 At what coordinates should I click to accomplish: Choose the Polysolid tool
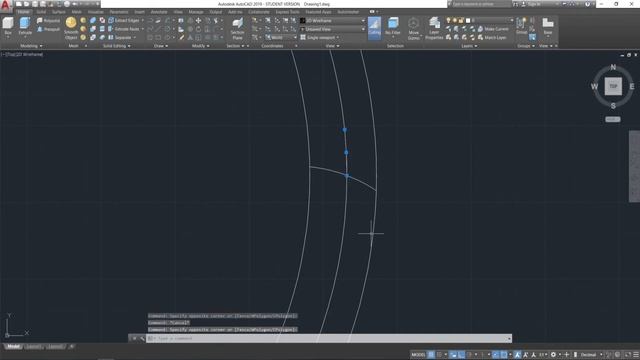(x=48, y=20)
